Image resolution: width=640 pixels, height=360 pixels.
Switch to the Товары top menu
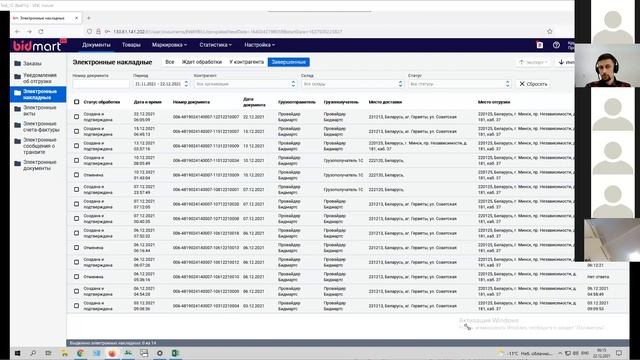[131, 45]
